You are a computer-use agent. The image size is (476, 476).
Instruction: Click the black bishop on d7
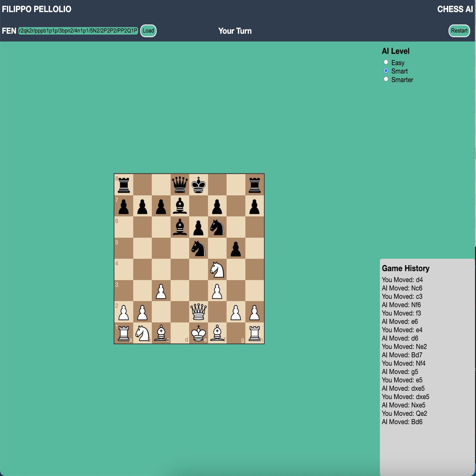click(x=180, y=206)
